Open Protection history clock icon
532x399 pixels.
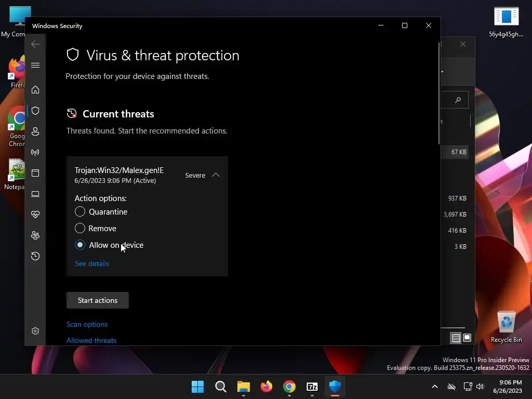35,256
